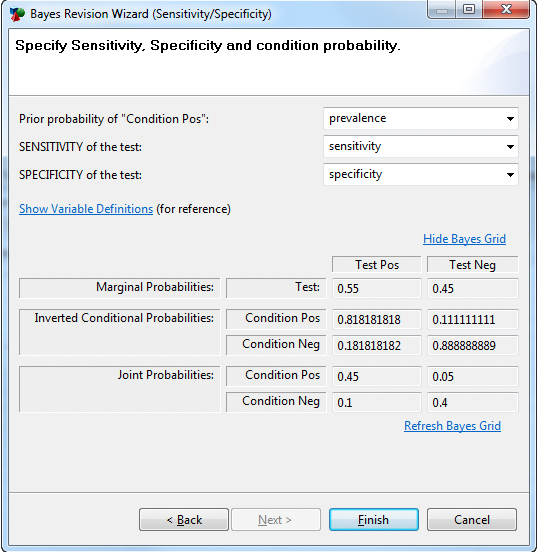Expand the specificity variable dropdown

pos(420,174)
